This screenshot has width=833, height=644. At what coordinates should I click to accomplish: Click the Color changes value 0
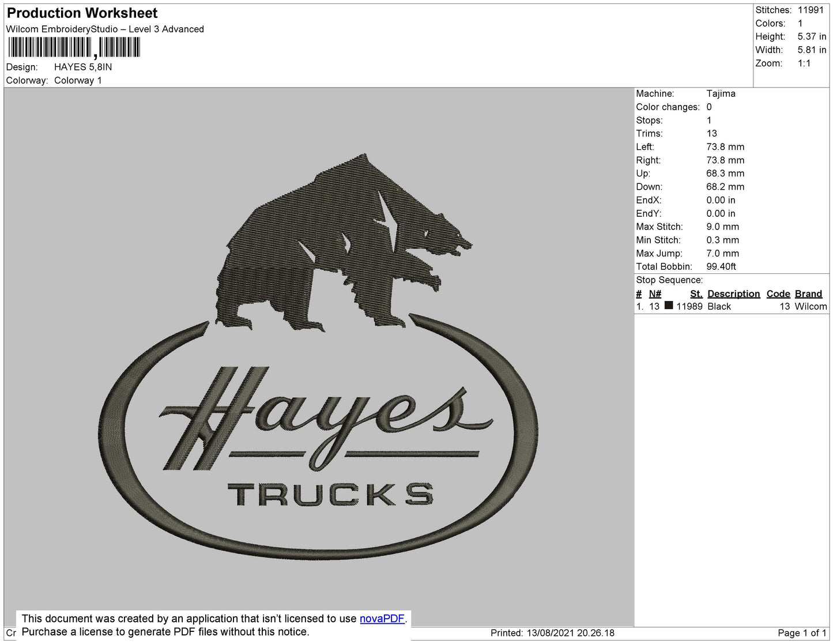tap(709, 107)
